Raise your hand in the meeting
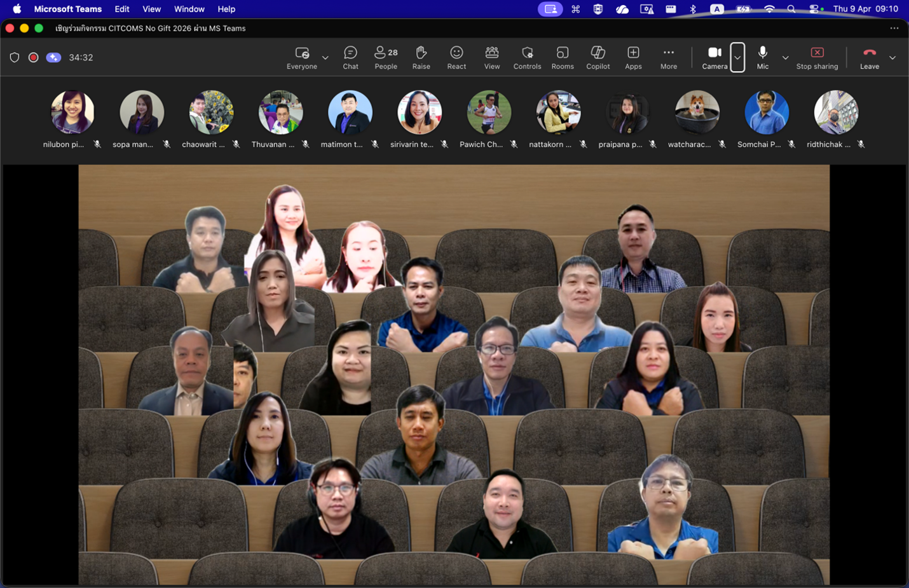Viewport: 909px width, 588px height. point(421,57)
